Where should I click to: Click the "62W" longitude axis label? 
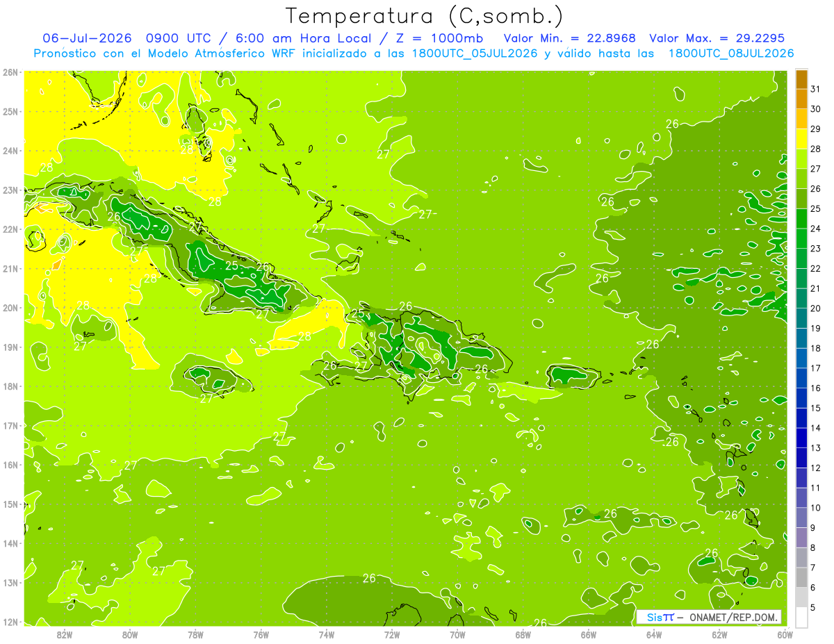coord(719,634)
